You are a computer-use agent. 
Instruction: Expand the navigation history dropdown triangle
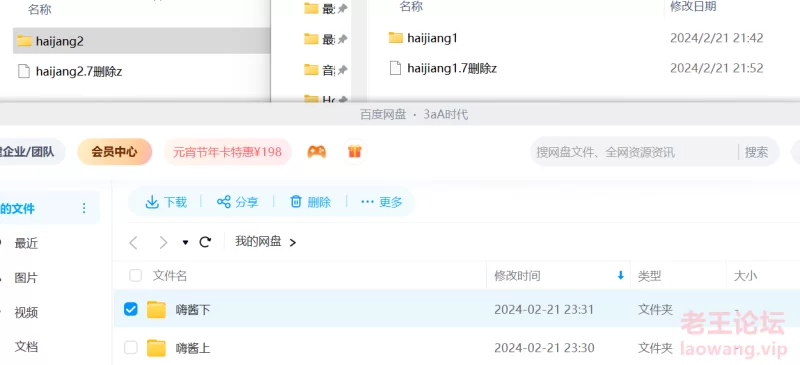pyautogui.click(x=185, y=242)
